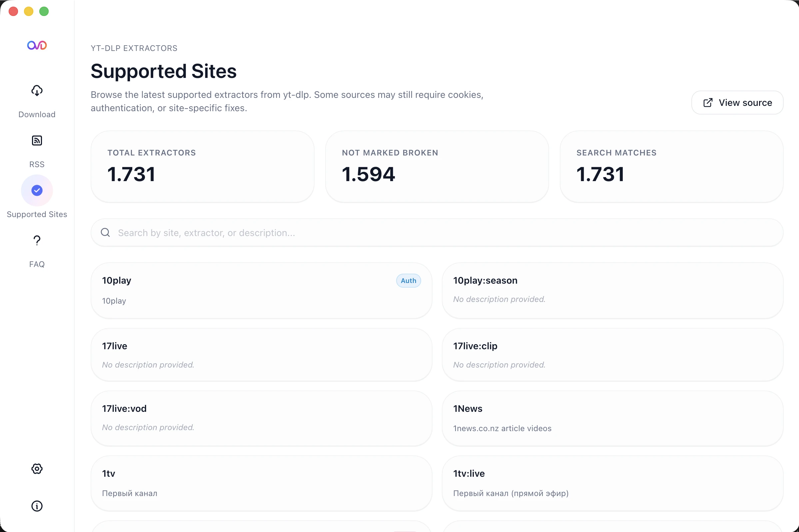The width and height of the screenshot is (799, 532).
Task: Select the 1tv:live extractor title
Action: pyautogui.click(x=468, y=473)
